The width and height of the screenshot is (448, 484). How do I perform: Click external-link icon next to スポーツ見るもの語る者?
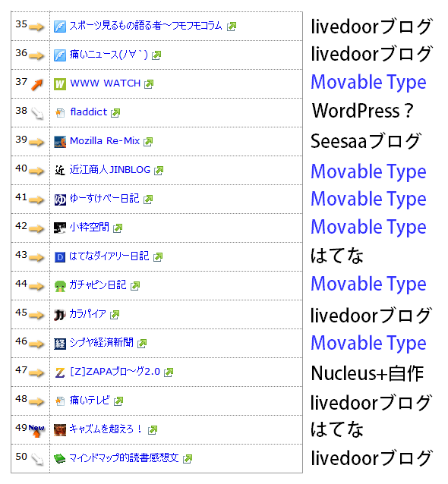tap(232, 27)
